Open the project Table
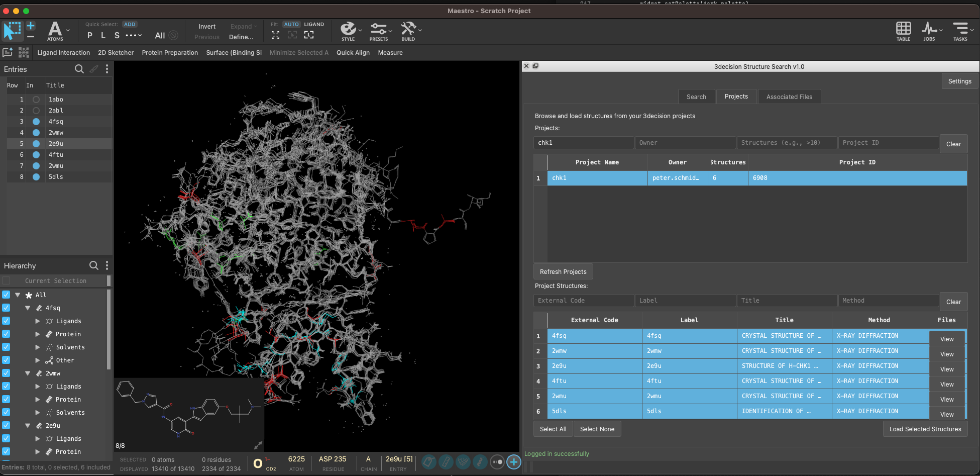 903,31
